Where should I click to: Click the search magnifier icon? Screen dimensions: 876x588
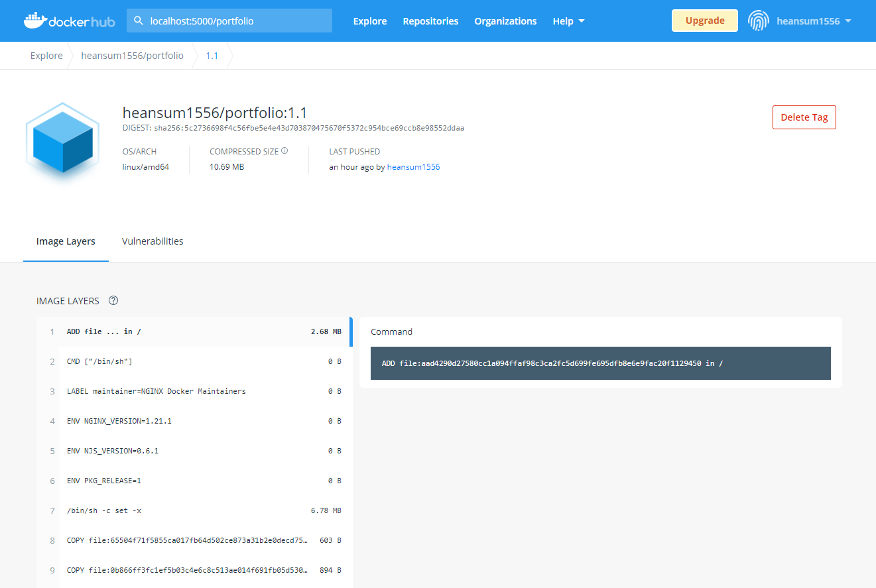pos(139,21)
